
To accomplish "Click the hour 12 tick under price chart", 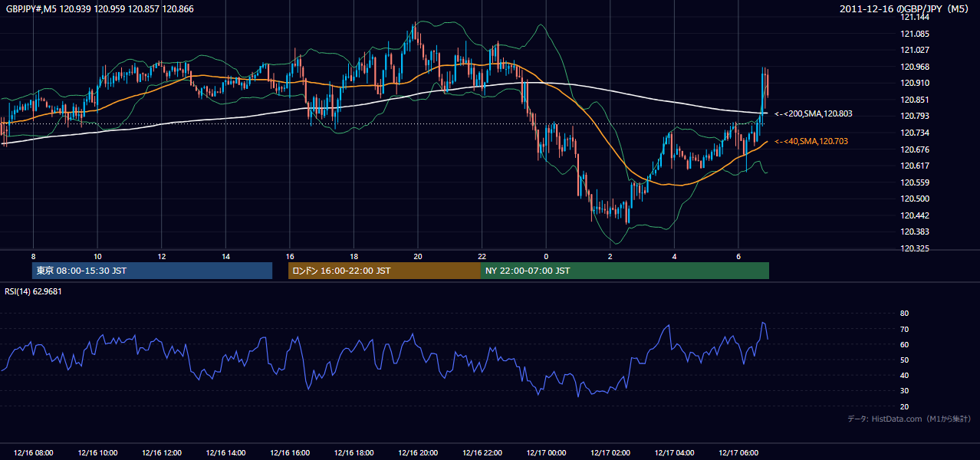I will tap(161, 256).
